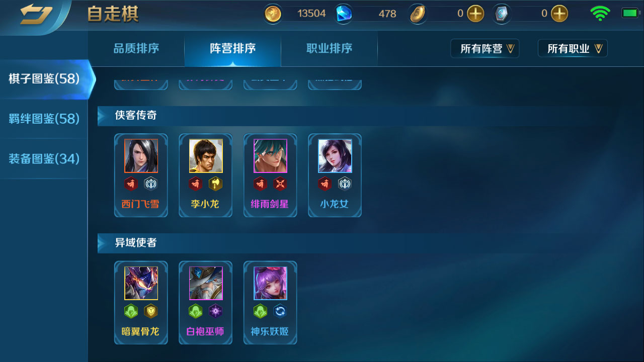Open 羁绊图鉴(58) in sidebar
644x362 pixels.
pos(44,119)
